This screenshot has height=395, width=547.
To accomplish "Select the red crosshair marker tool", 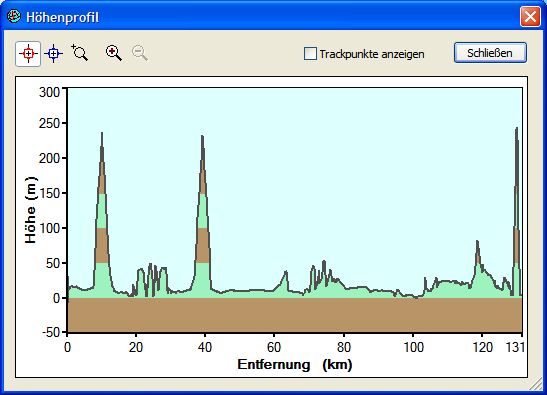I will (x=28, y=54).
